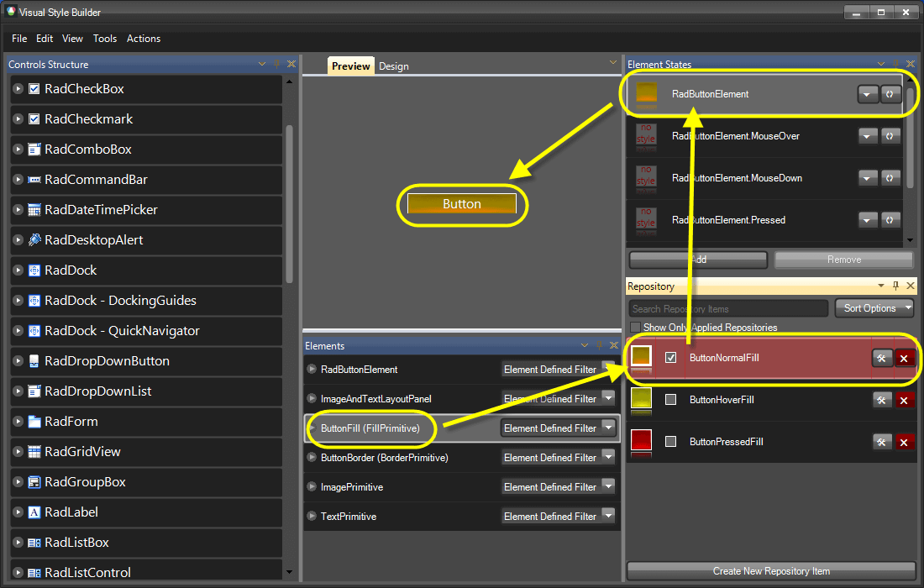The width and height of the screenshot is (924, 588).
Task: Open the Tools menu
Action: (105, 39)
